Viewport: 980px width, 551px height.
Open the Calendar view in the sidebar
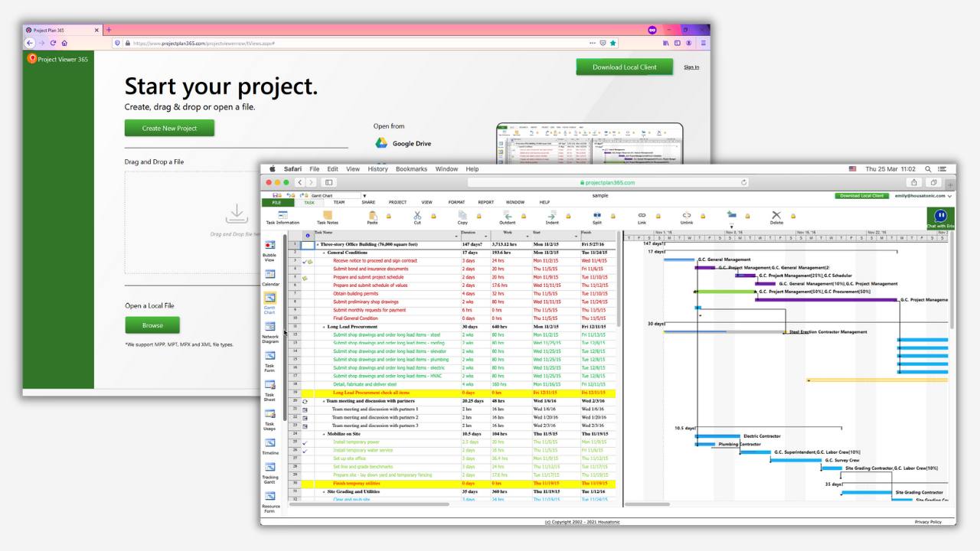pos(270,277)
